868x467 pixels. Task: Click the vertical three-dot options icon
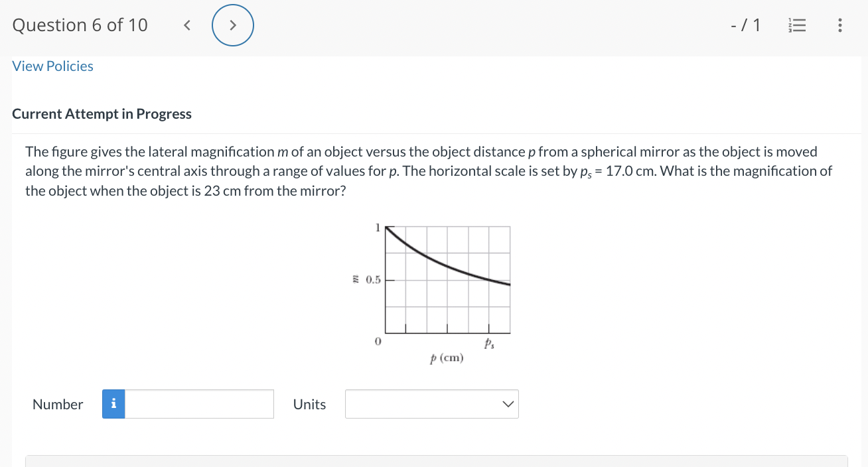tap(839, 25)
